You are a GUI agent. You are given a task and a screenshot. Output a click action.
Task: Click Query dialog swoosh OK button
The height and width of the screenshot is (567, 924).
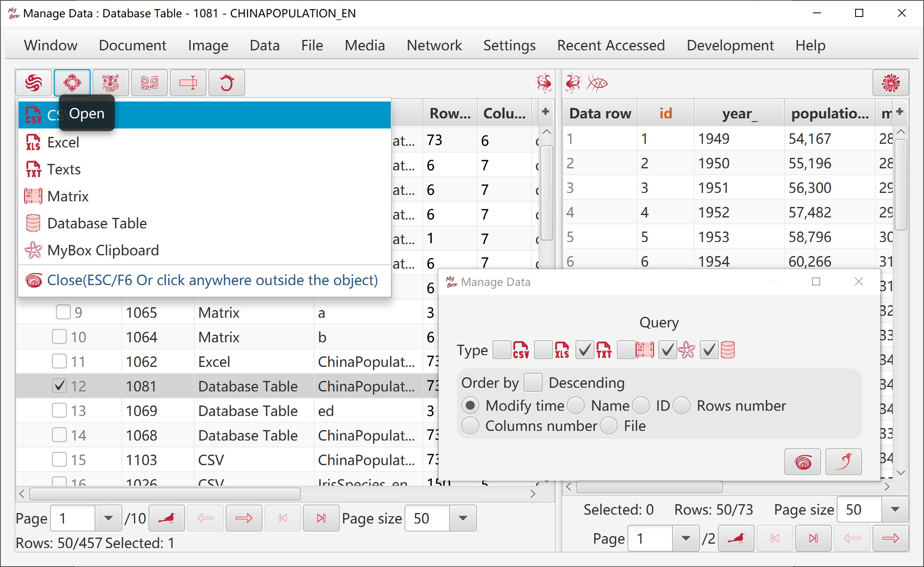tap(844, 462)
